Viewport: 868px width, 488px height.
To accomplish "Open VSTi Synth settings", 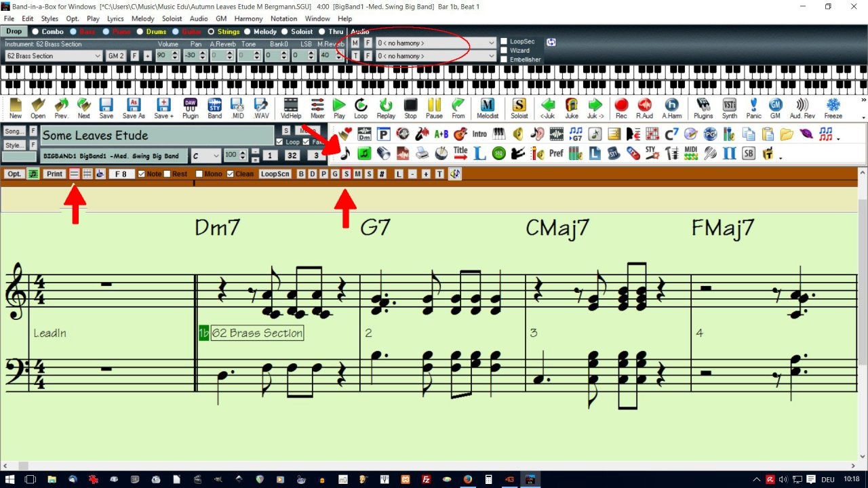I will [x=729, y=108].
